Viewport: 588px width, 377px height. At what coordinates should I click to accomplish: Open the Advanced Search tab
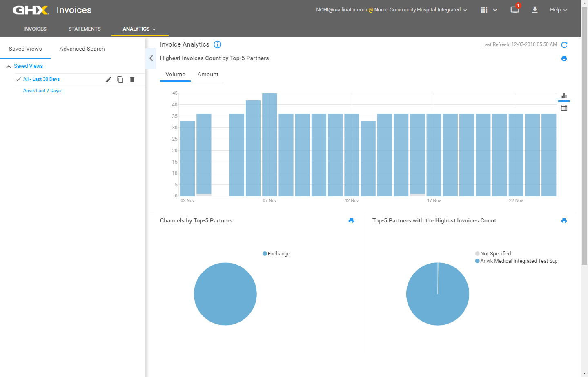[82, 49]
